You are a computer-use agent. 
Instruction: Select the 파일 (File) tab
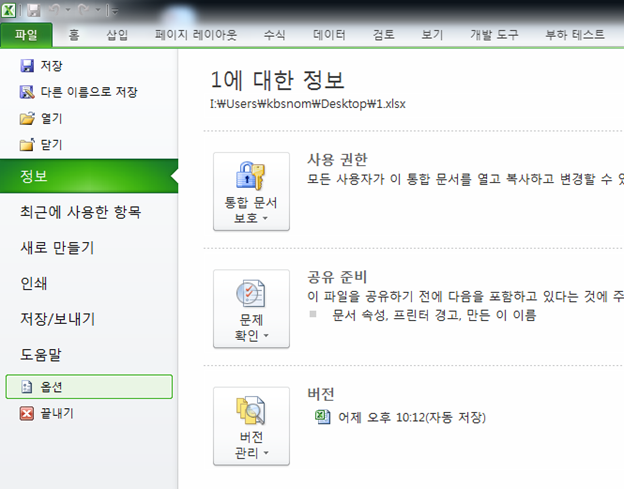(26, 35)
